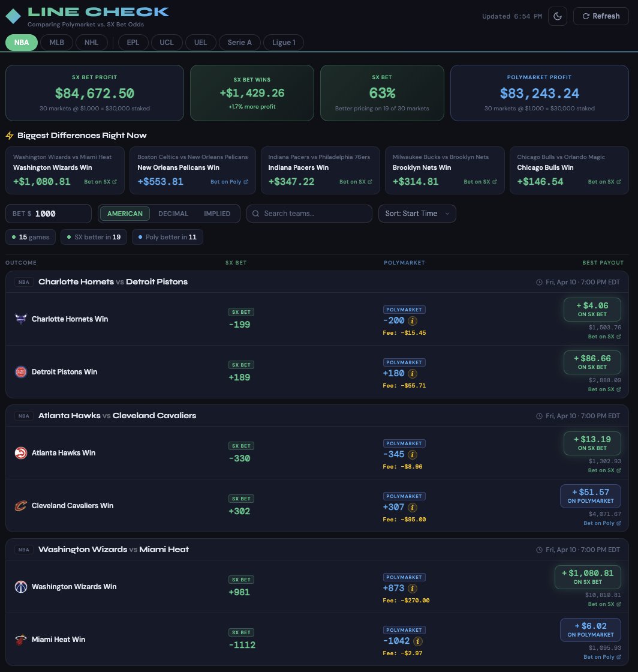The width and height of the screenshot is (638, 672).
Task: Click Bet on SX in Indiana Pacers card
Action: (356, 182)
